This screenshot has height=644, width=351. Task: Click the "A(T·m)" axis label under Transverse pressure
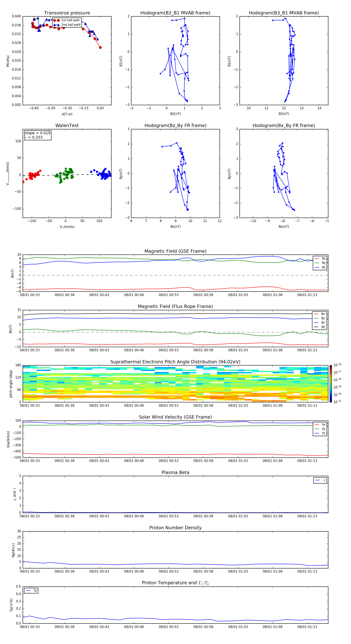(67, 114)
